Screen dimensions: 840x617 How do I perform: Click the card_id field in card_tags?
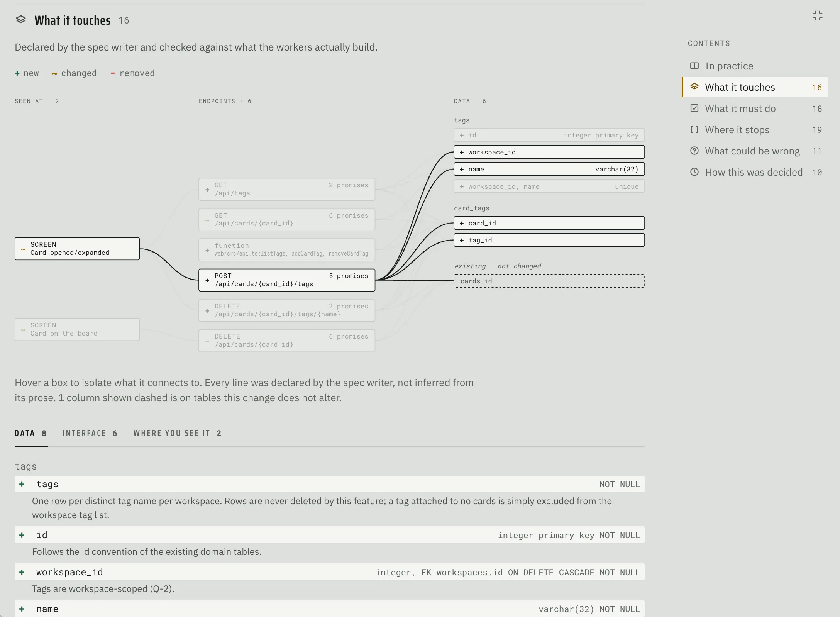click(x=549, y=223)
